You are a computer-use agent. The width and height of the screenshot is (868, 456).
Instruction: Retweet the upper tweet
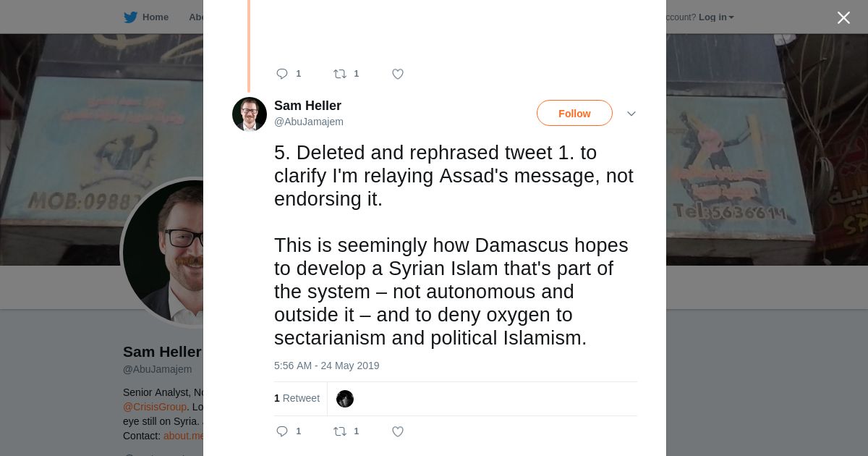pyautogui.click(x=340, y=74)
